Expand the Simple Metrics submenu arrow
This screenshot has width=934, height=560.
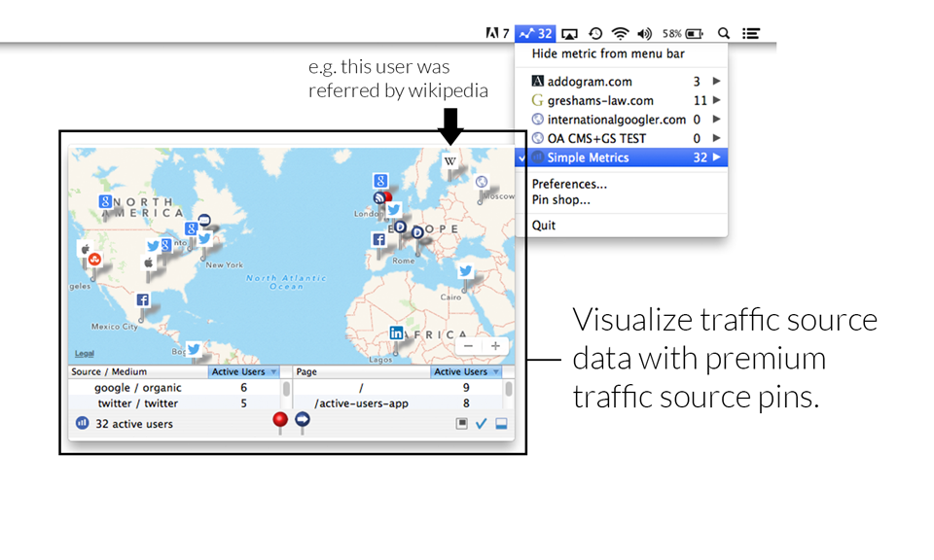pyautogui.click(x=717, y=157)
